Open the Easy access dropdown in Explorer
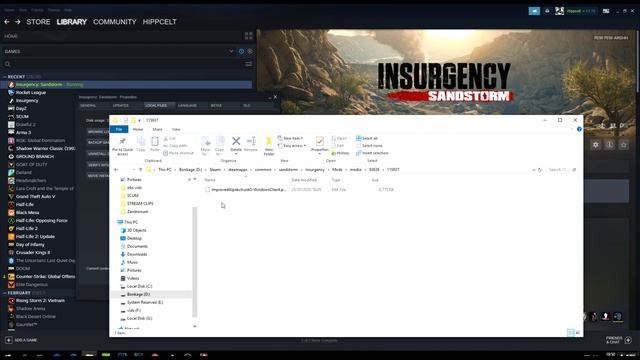The height and width of the screenshot is (360, 640). [291, 146]
